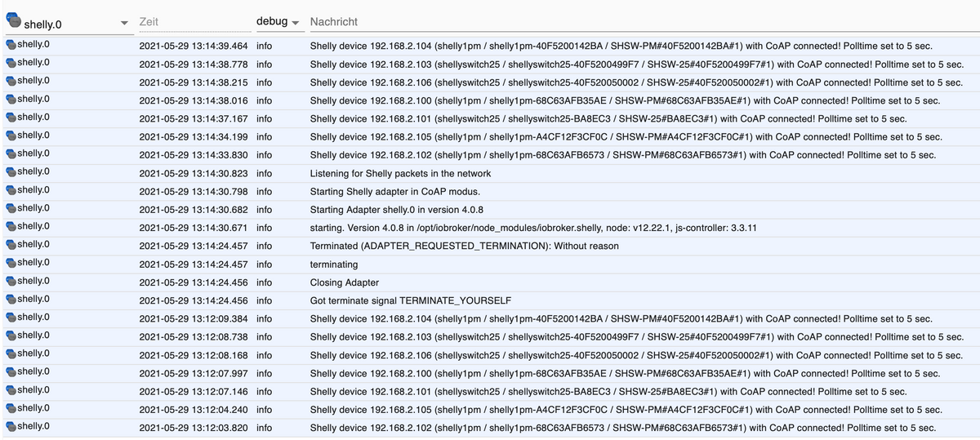Click shelly.0 icon in the 13:12:07.146 row
980x440 pixels.
tap(11, 390)
